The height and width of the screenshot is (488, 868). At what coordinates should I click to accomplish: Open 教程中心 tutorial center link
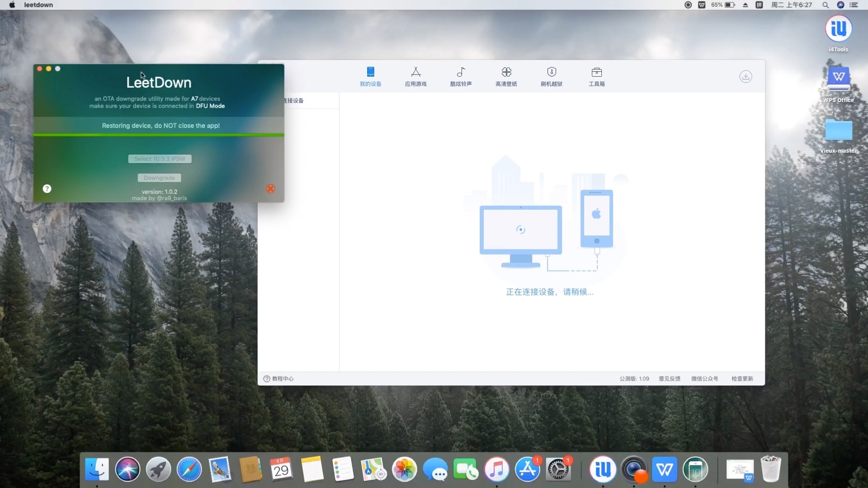278,379
